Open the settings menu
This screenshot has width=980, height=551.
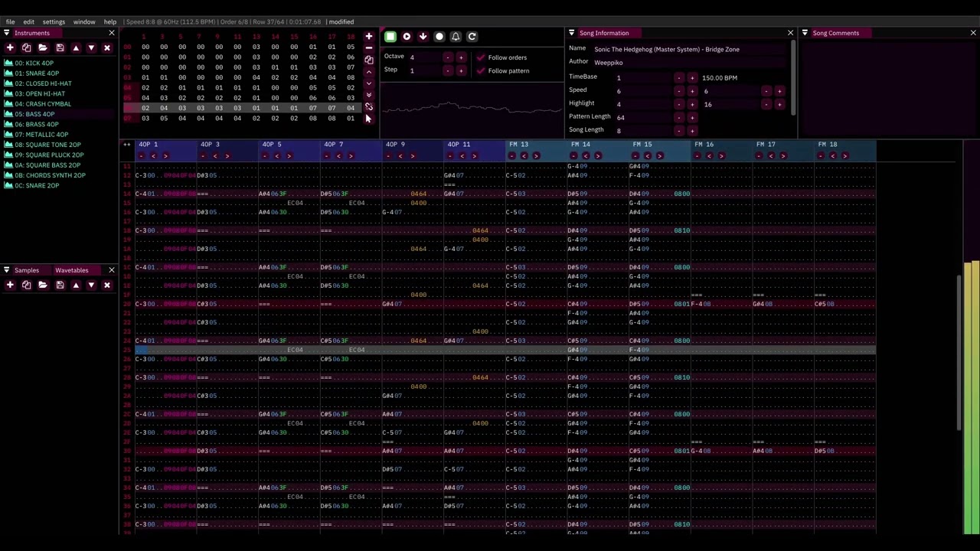[x=54, y=21]
